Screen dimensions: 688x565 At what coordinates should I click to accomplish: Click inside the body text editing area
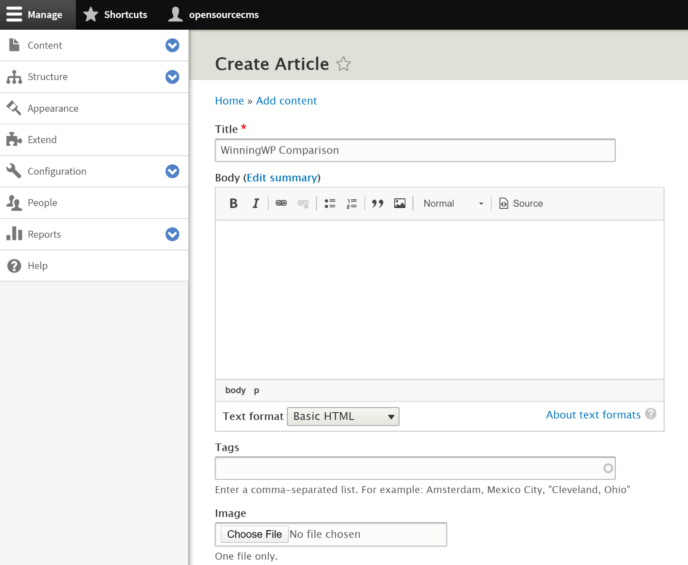coord(439,300)
